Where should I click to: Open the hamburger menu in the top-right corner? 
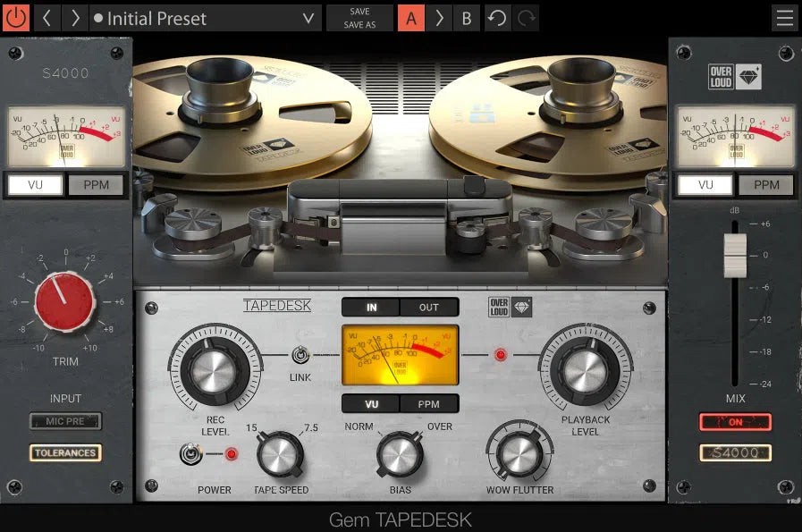pos(784,17)
